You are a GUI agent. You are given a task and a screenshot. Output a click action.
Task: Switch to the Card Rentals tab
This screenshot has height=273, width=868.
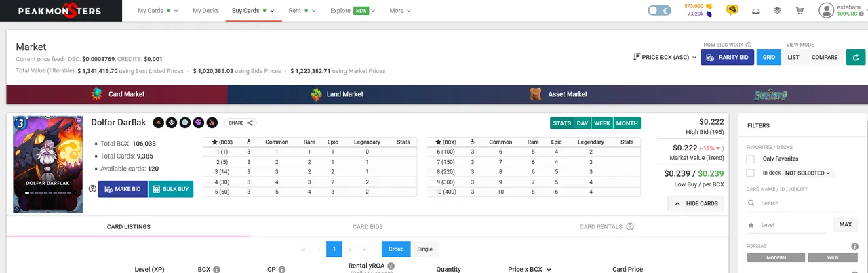pos(606,226)
